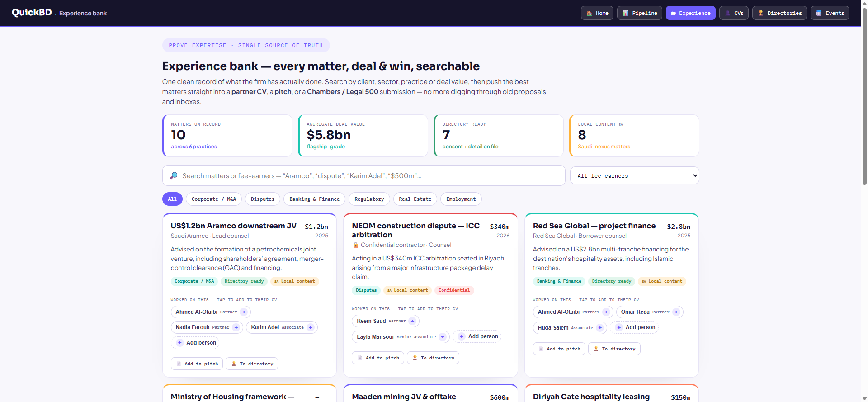The height and width of the screenshot is (402, 868).
Task: Filter matters by Regulatory
Action: 369,199
